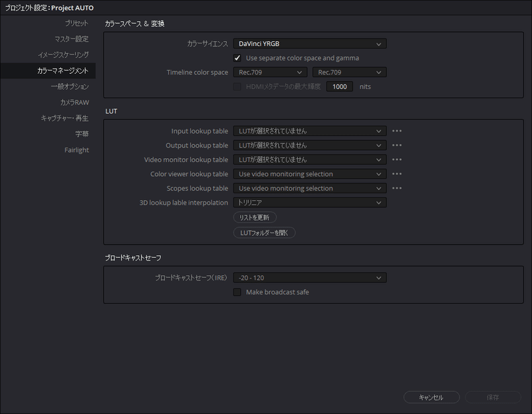Click the 3D lookup lable interpolation label
Image resolution: width=532 pixels, height=414 pixels.
[184, 203]
